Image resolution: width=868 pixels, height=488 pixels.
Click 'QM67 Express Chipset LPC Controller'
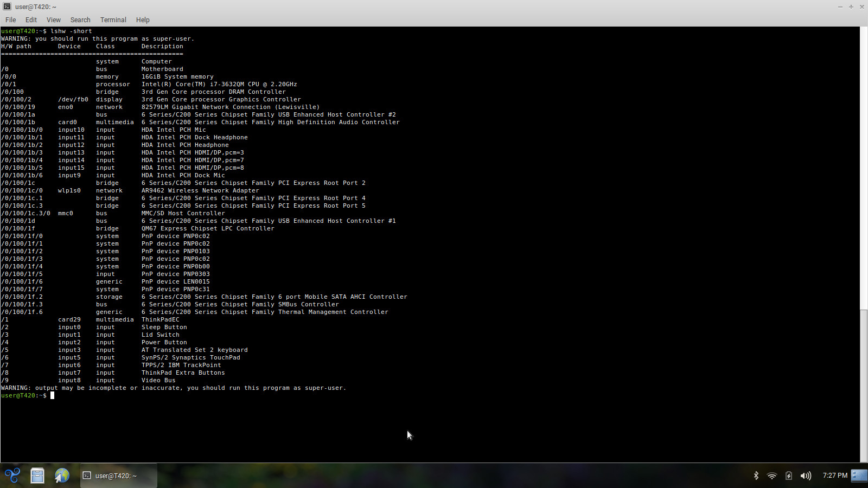[x=208, y=229]
